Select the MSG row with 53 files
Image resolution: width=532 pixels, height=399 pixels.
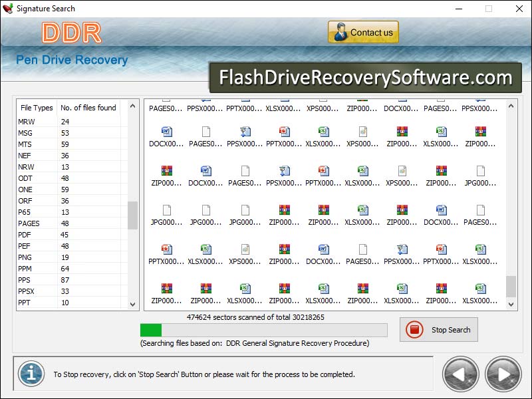pyautogui.click(x=72, y=133)
